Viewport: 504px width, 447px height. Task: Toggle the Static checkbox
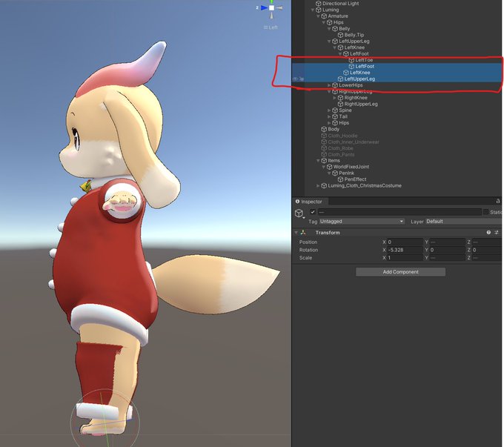pyautogui.click(x=485, y=211)
